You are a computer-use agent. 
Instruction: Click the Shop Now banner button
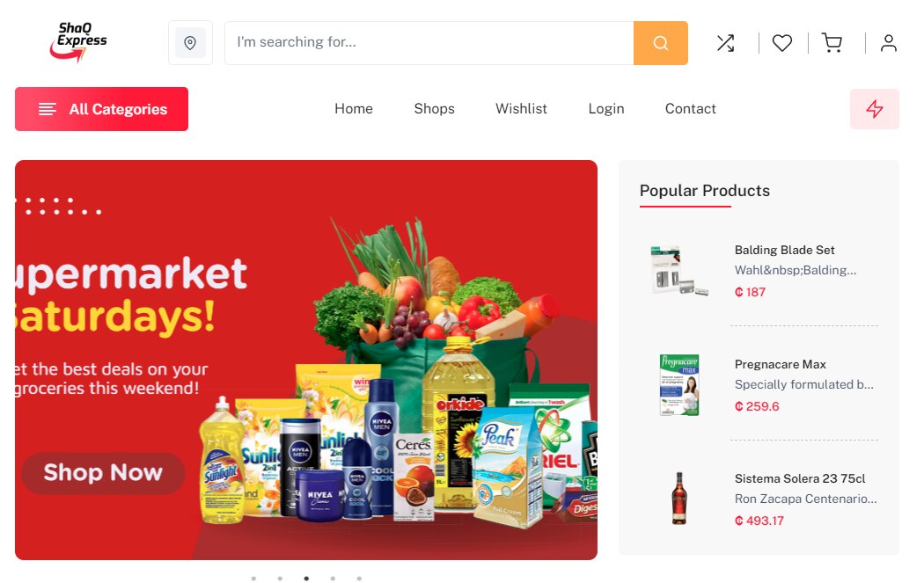click(103, 473)
